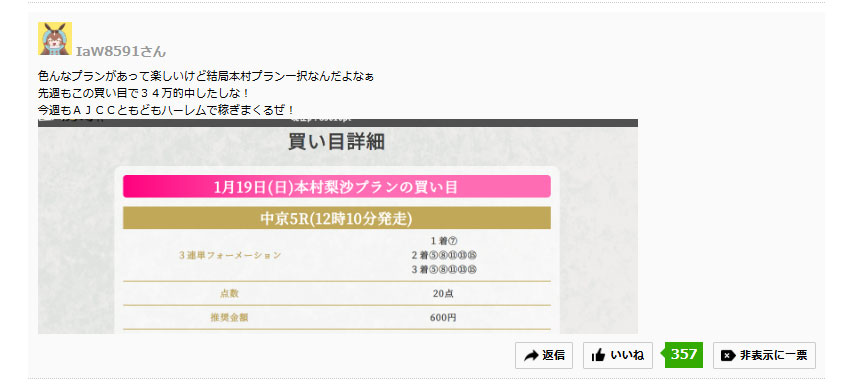Click the hide X tag icon
Screen dimensions: 841x389
(x=728, y=355)
